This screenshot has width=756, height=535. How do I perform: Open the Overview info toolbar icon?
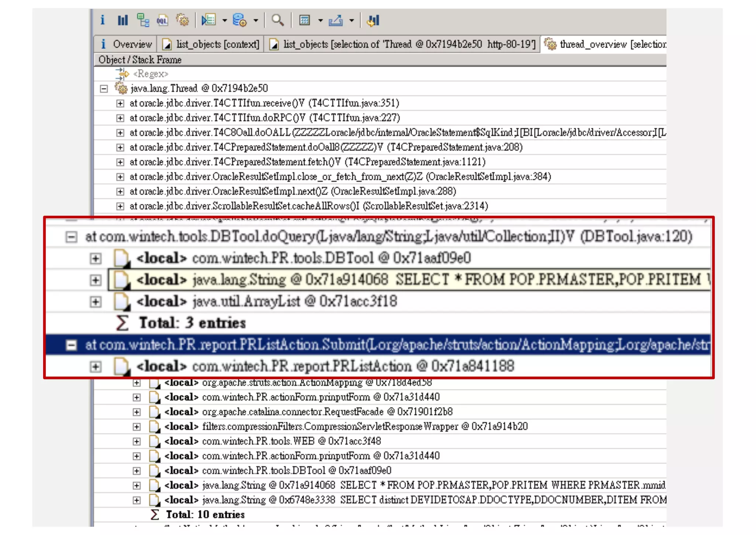coord(102,20)
